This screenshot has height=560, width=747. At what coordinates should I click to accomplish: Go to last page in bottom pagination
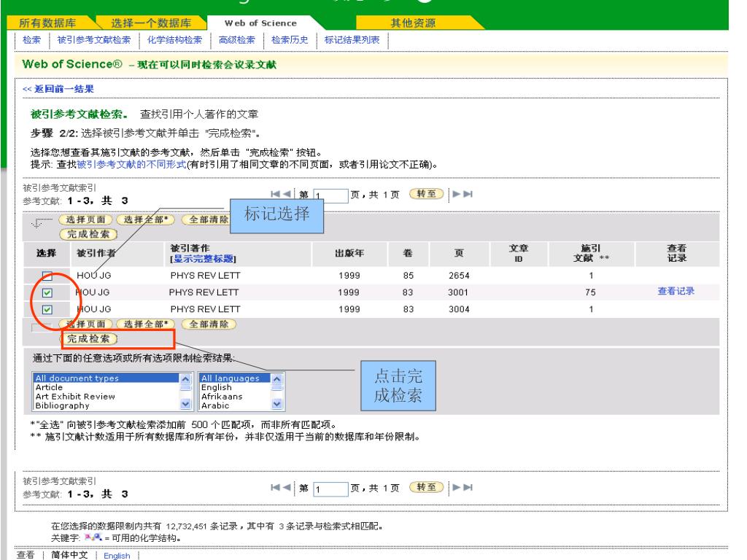(468, 487)
